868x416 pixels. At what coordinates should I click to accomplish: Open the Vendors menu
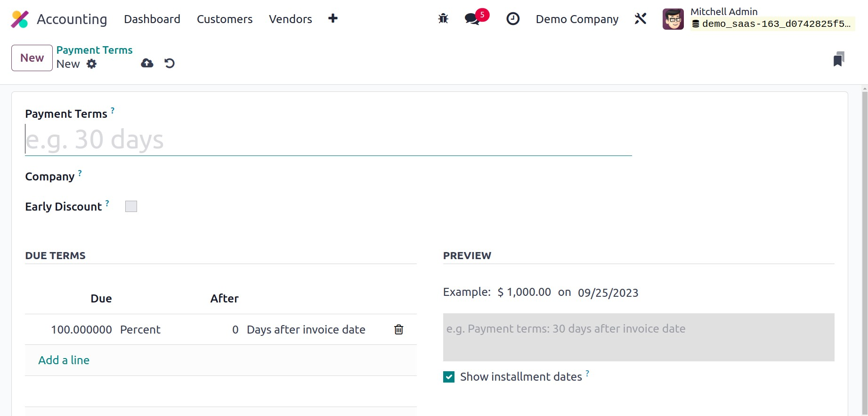coord(290,19)
